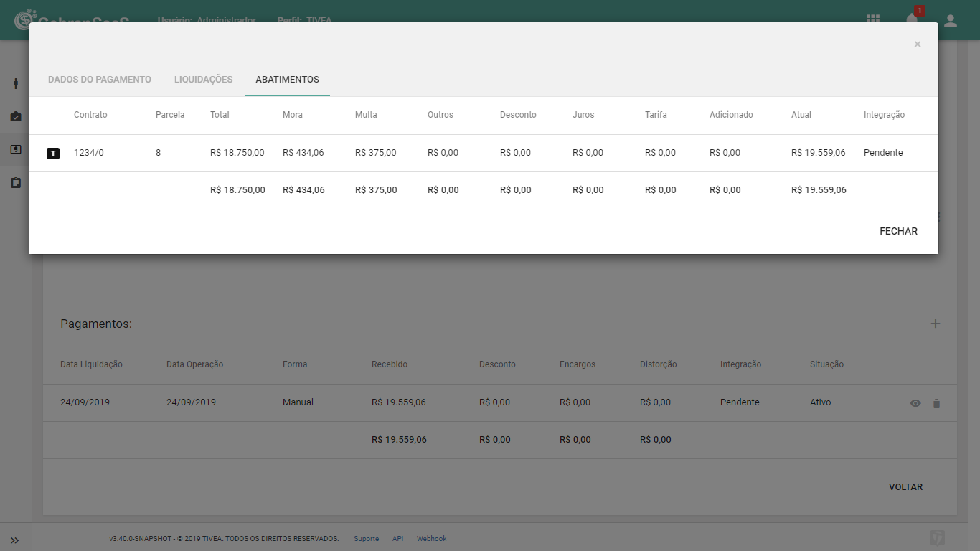
Task: Select the Abatimentos tab
Action: (288, 80)
